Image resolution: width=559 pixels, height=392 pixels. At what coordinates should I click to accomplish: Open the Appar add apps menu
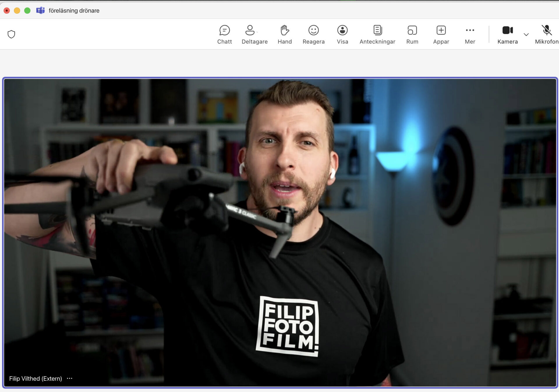(x=441, y=34)
